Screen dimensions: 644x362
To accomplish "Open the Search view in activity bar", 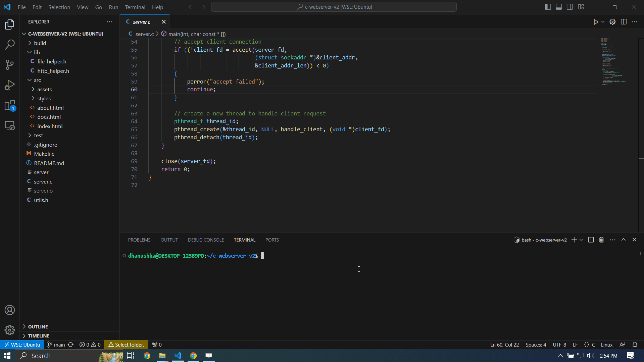I will (10, 44).
